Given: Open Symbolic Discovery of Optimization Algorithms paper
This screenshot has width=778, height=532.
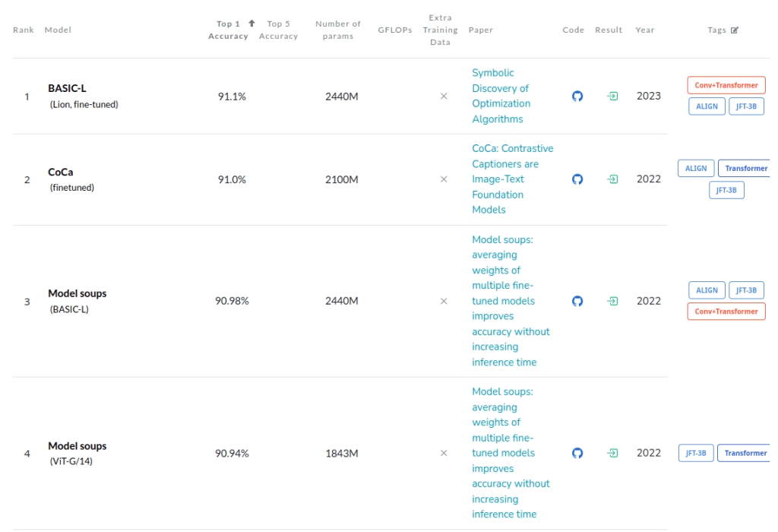Looking at the screenshot, I should coord(501,96).
